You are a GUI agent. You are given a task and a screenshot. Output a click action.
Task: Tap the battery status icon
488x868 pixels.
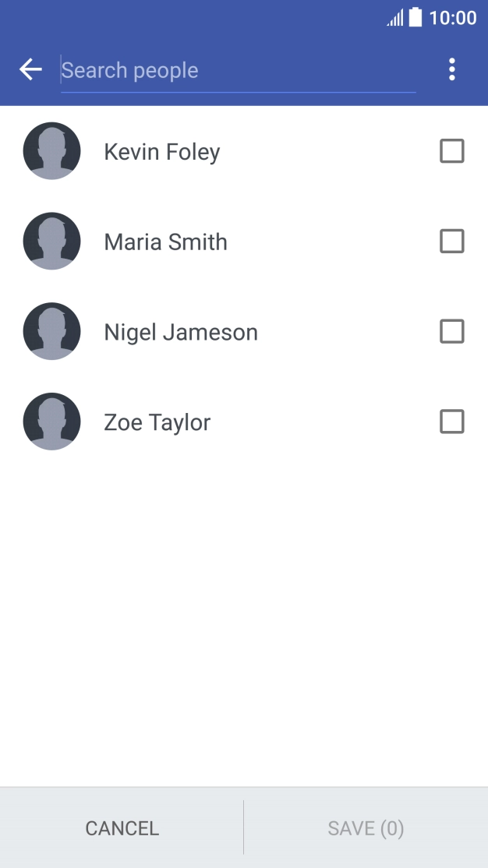click(416, 17)
